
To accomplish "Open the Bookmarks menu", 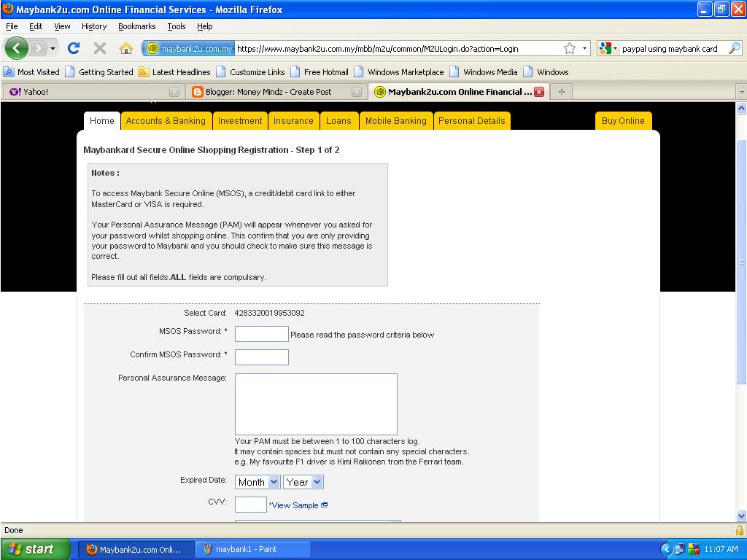I will click(x=136, y=26).
